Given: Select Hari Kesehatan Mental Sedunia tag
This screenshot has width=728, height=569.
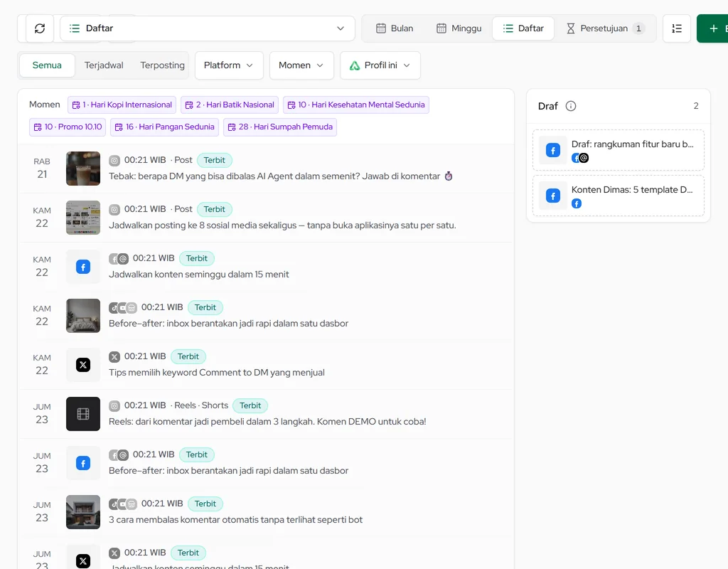Looking at the screenshot, I should coord(356,105).
